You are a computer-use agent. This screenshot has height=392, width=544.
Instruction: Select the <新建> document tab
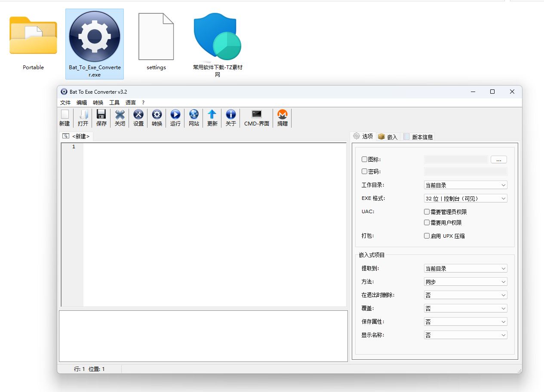point(76,136)
